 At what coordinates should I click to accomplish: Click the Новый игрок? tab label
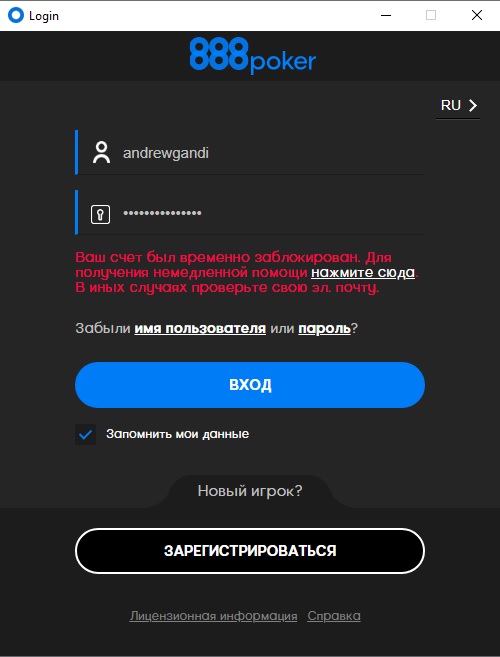click(250, 491)
